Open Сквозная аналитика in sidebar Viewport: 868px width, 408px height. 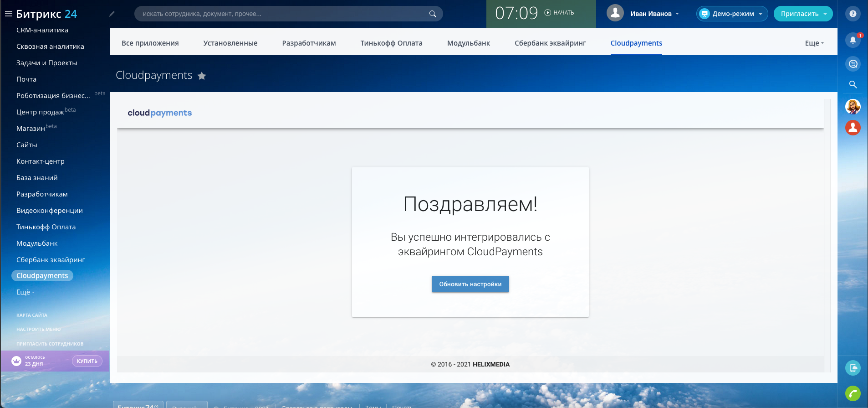point(50,46)
